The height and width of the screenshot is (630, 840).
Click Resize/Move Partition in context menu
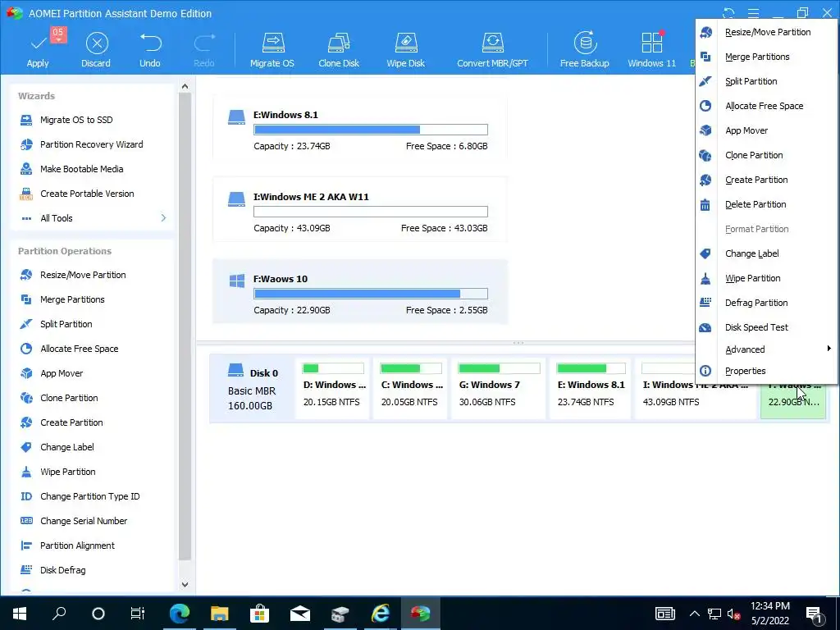(x=767, y=32)
